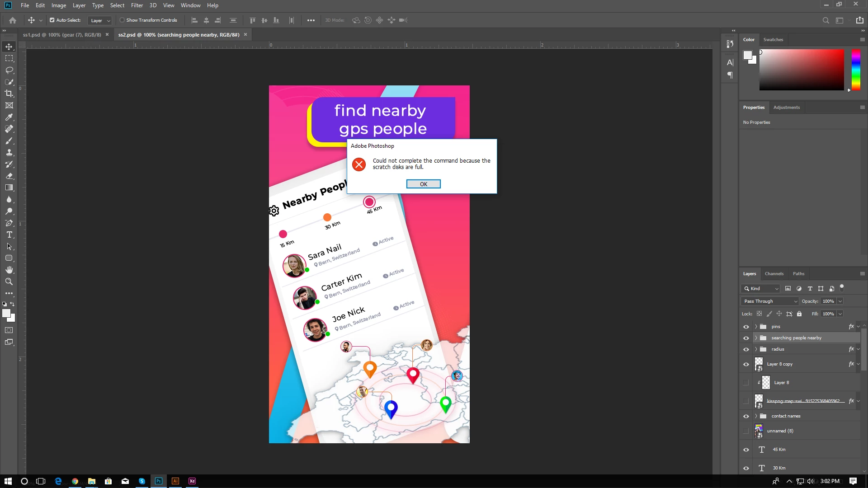Screen dimensions: 868x488
Task: Select the Gradient tool
Action: (x=9, y=188)
